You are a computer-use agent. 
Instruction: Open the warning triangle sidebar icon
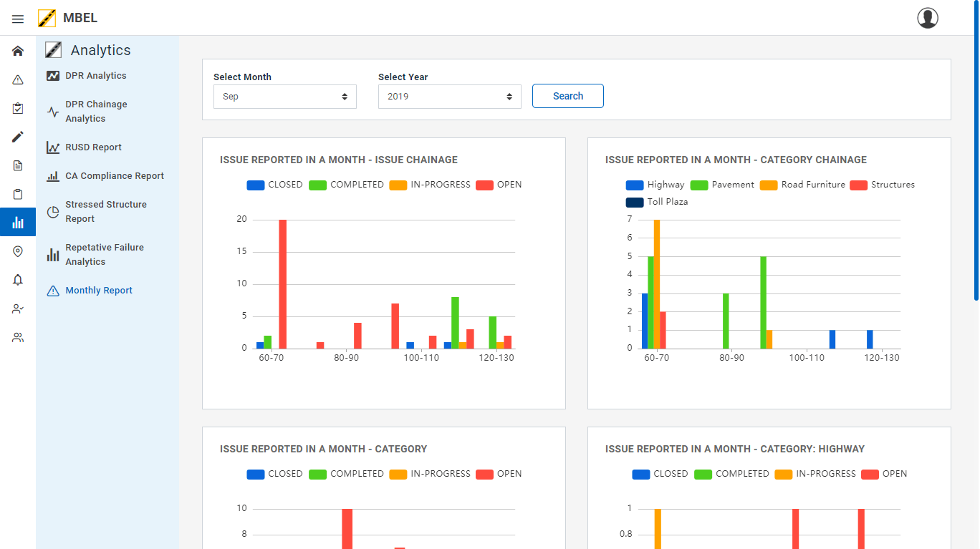[18, 79]
